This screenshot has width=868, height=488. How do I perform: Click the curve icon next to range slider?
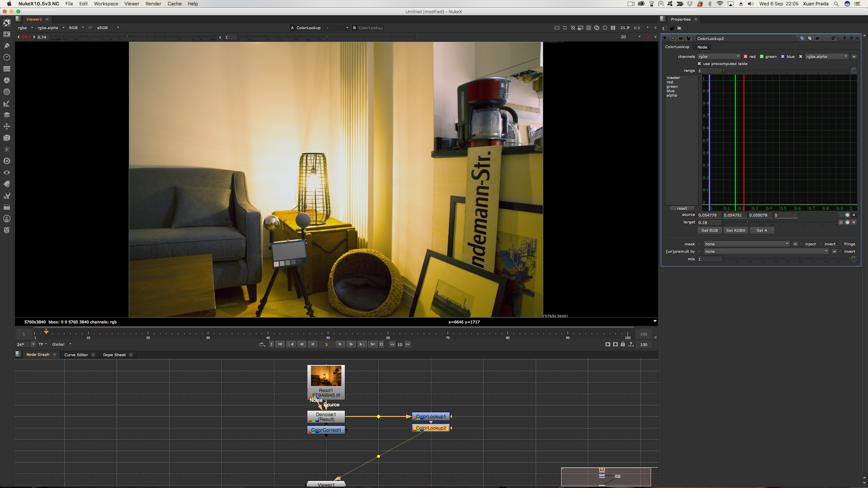854,71
